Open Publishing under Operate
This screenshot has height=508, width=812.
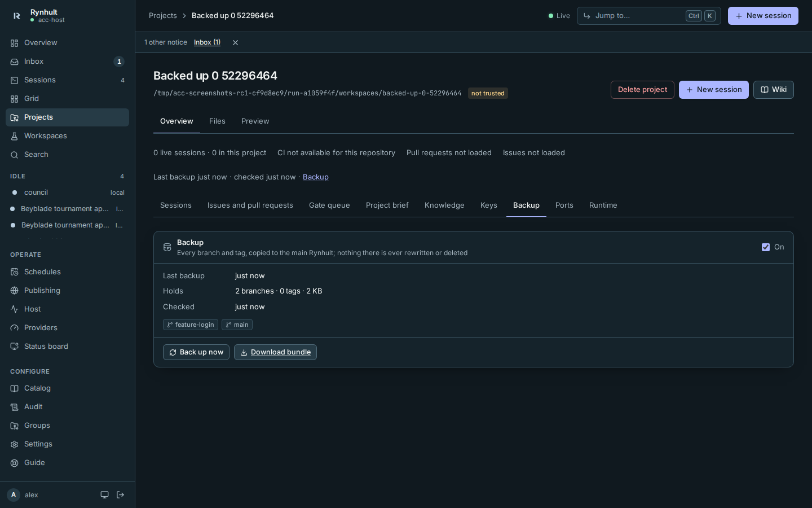(x=67, y=291)
